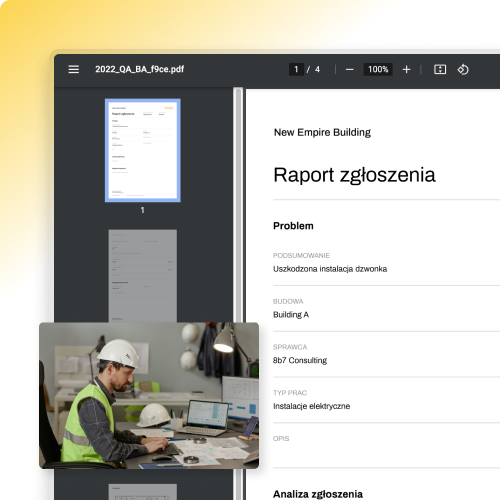Click 'Uszkodzona instalacja dzwonka' text
The image size is (500, 500).
(x=330, y=269)
